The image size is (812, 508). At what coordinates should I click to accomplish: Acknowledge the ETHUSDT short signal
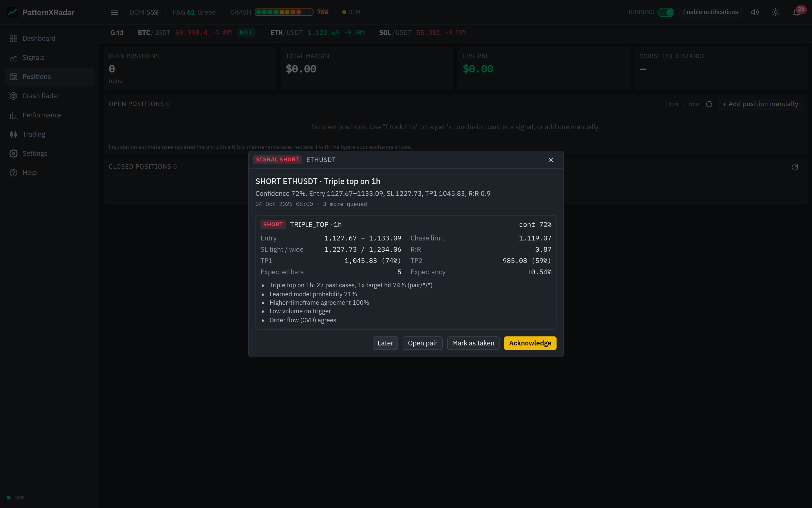(530, 343)
